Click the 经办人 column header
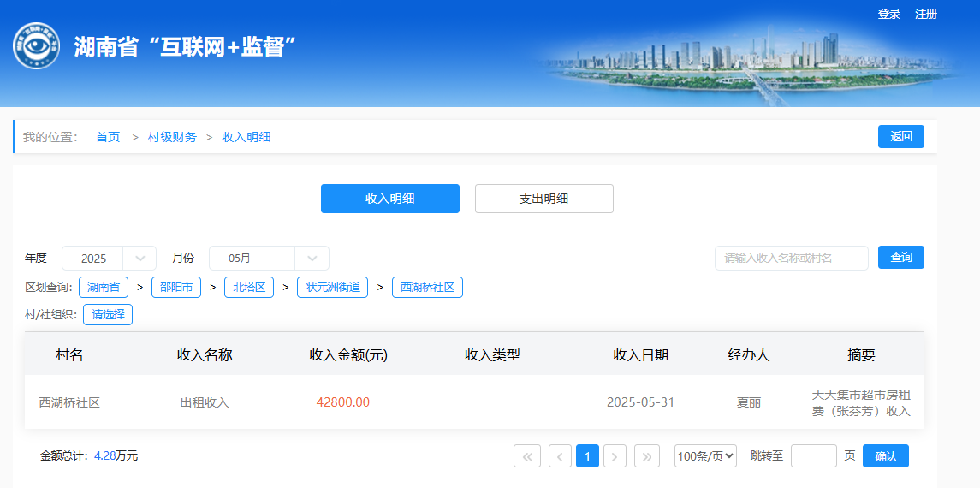Image resolution: width=980 pixels, height=488 pixels. [x=749, y=355]
